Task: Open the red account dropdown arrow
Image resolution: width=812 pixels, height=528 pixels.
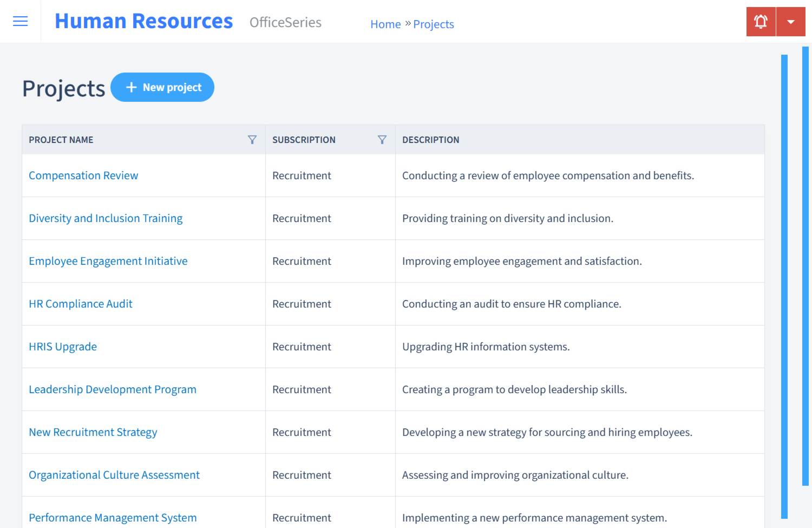Action: coord(791,21)
